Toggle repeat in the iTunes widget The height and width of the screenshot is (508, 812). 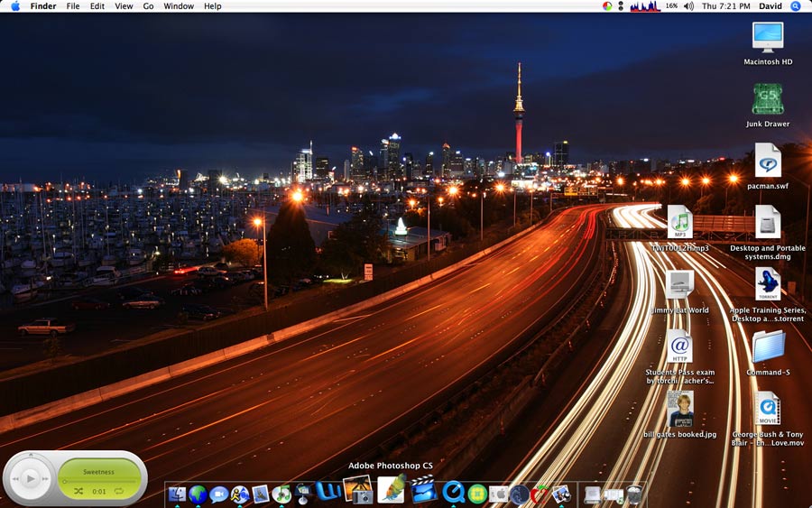[119, 491]
